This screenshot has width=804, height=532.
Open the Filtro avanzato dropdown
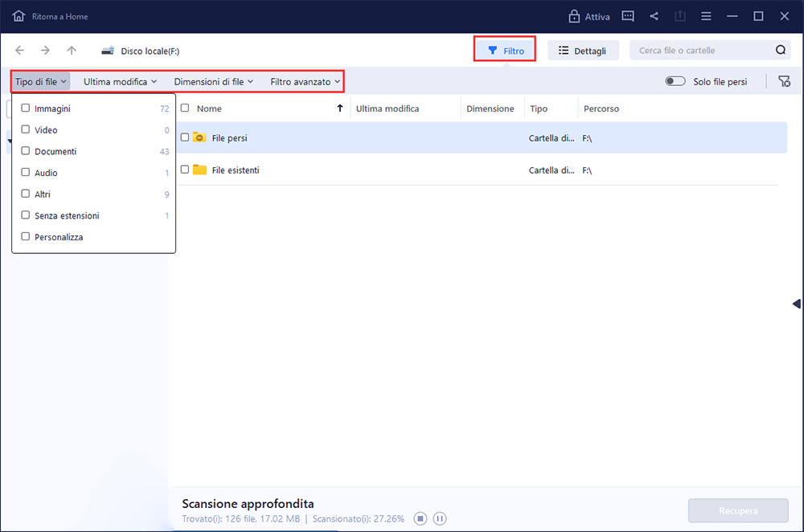pyautogui.click(x=305, y=81)
